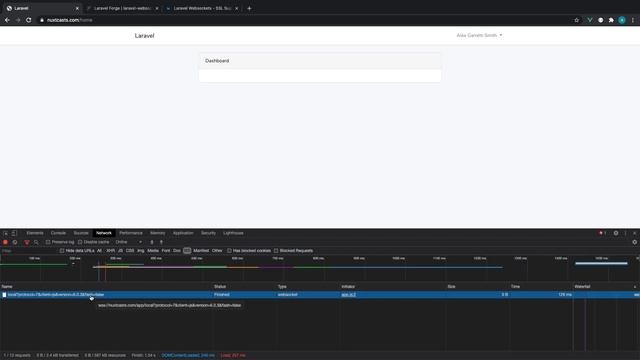Switch to the Sources panel
640x360 pixels.
coord(81,233)
